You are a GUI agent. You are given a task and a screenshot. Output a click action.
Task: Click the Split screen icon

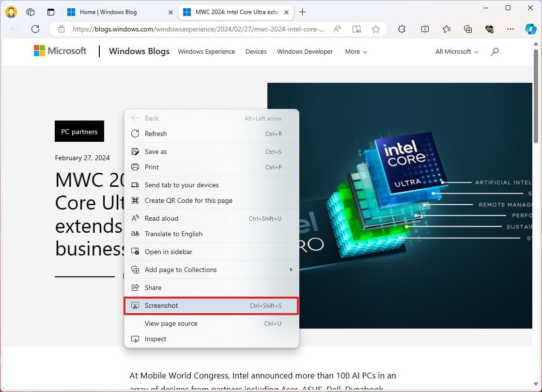[x=425, y=29]
